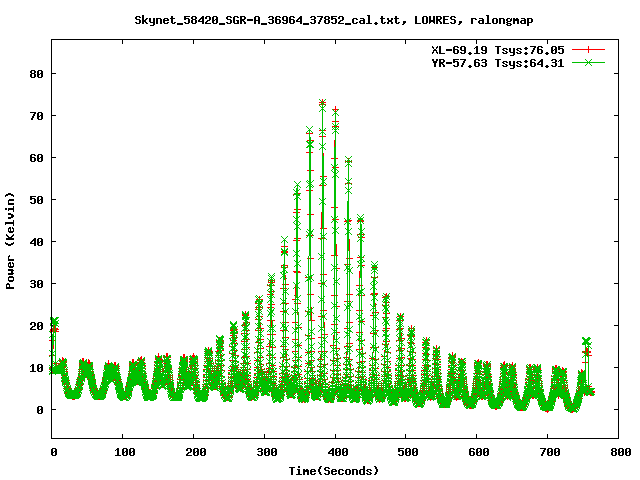This screenshot has width=640, height=480.
Task: Click the x-axis tick label 300
Action: (x=267, y=452)
